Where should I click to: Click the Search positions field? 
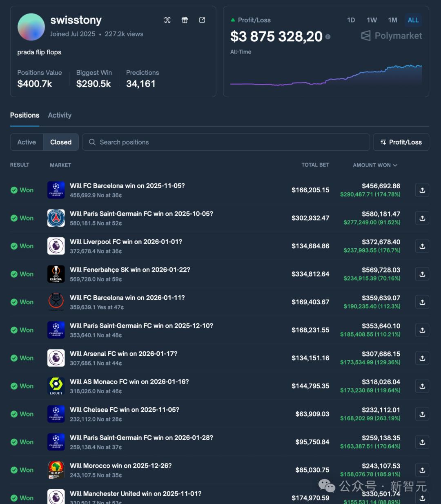[x=226, y=142]
